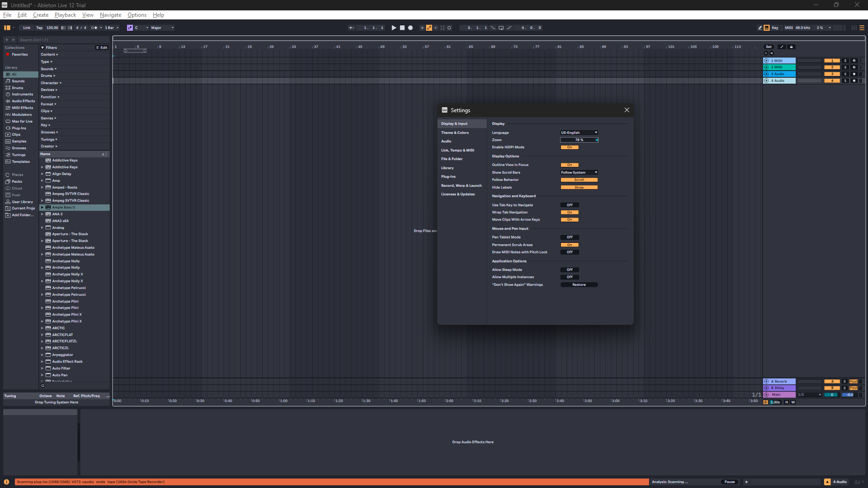Image resolution: width=868 pixels, height=488 pixels.
Task: Toggle Pen Tablet Mode switch
Action: coord(569,237)
